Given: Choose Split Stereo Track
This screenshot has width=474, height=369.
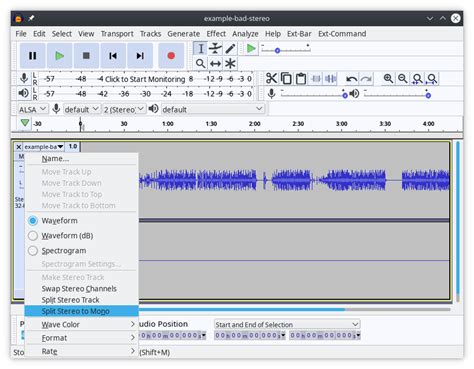Looking at the screenshot, I should click(x=82, y=300).
